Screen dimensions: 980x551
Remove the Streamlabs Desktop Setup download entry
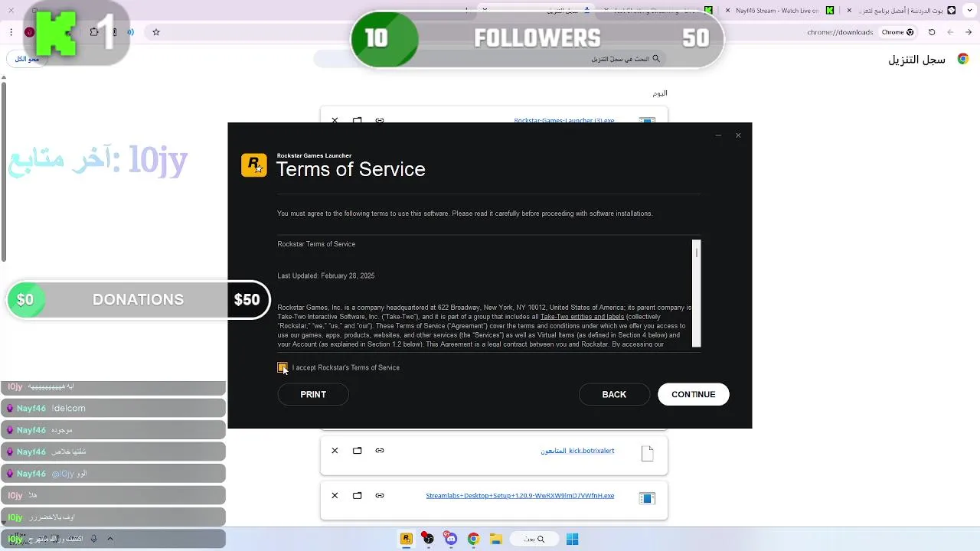[335, 496]
